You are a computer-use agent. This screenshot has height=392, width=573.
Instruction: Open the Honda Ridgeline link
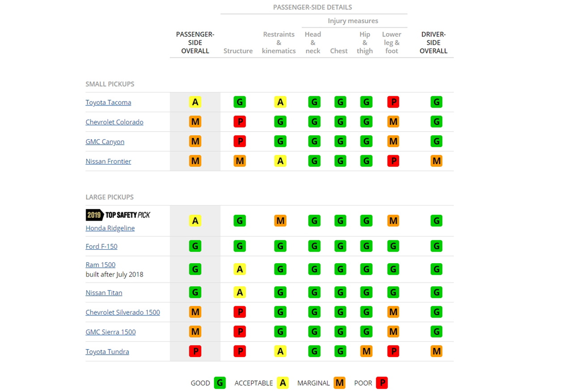pyautogui.click(x=110, y=228)
